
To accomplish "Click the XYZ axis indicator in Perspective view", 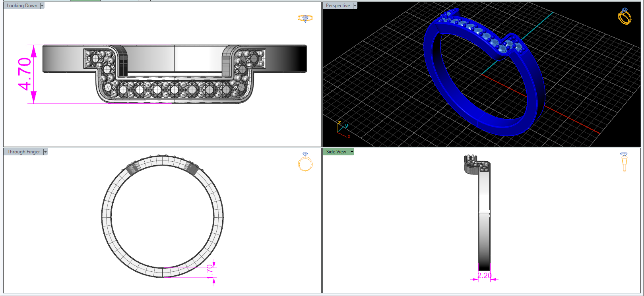I will [x=343, y=129].
